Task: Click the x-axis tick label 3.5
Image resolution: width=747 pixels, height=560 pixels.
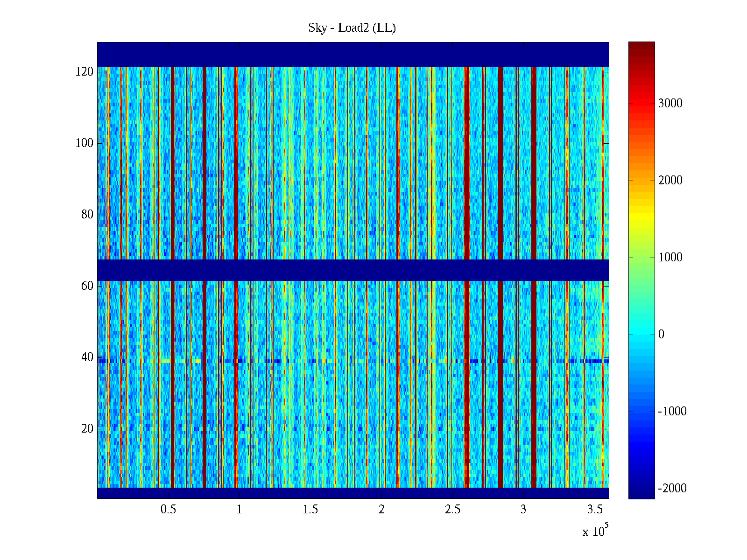Action: [x=595, y=510]
